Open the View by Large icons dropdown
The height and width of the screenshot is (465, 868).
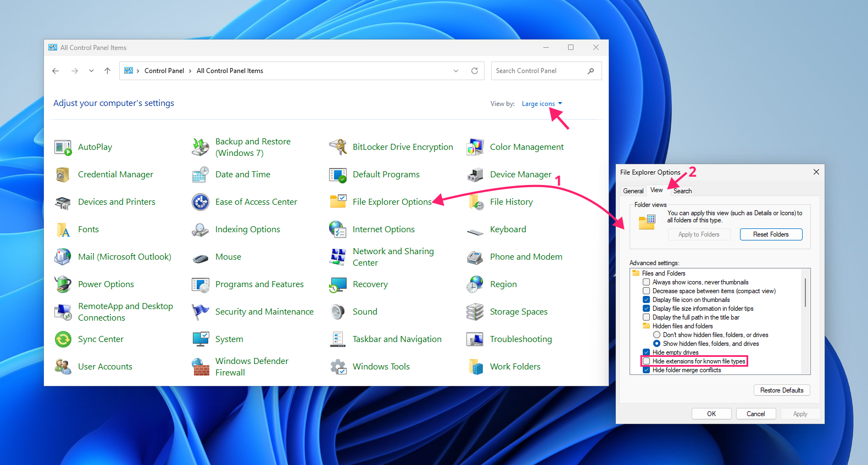click(x=542, y=104)
